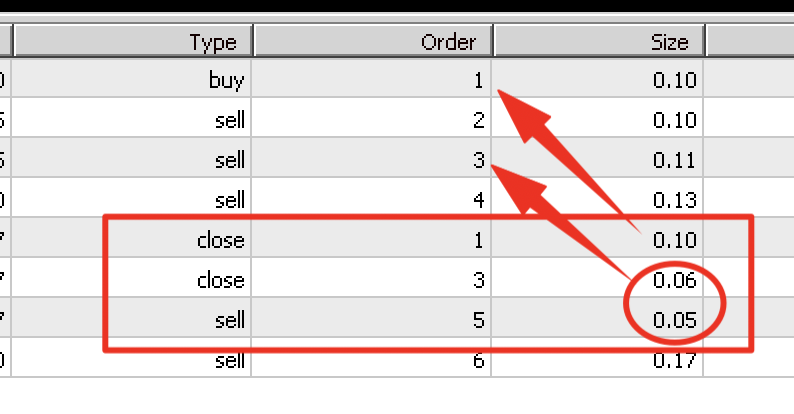Click sell type cell for order 6
This screenshot has width=794, height=414.
coord(131,359)
